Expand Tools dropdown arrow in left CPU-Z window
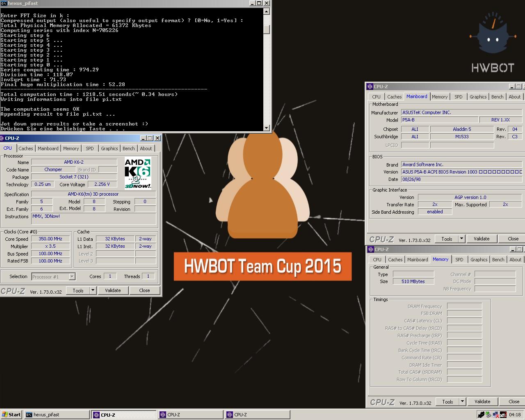Viewport: 525px width, 420px height. pos(93,290)
